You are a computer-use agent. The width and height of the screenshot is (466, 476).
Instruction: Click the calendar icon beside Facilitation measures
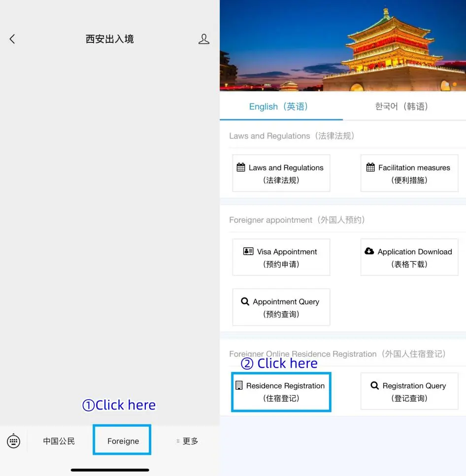[x=370, y=168]
